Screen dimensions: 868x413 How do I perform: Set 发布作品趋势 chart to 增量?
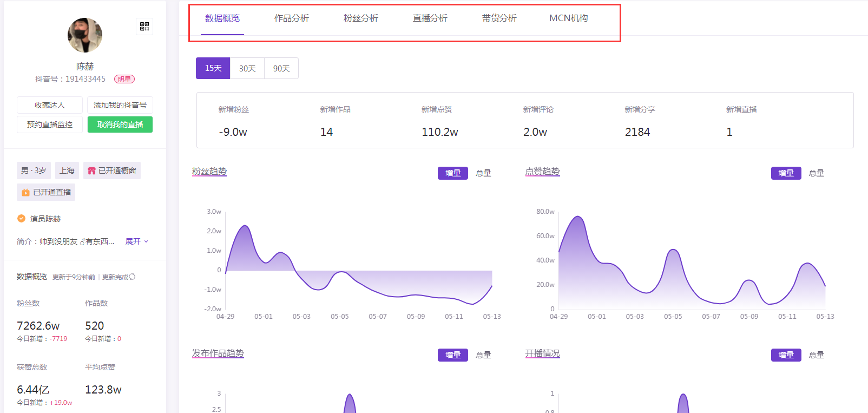coord(453,355)
